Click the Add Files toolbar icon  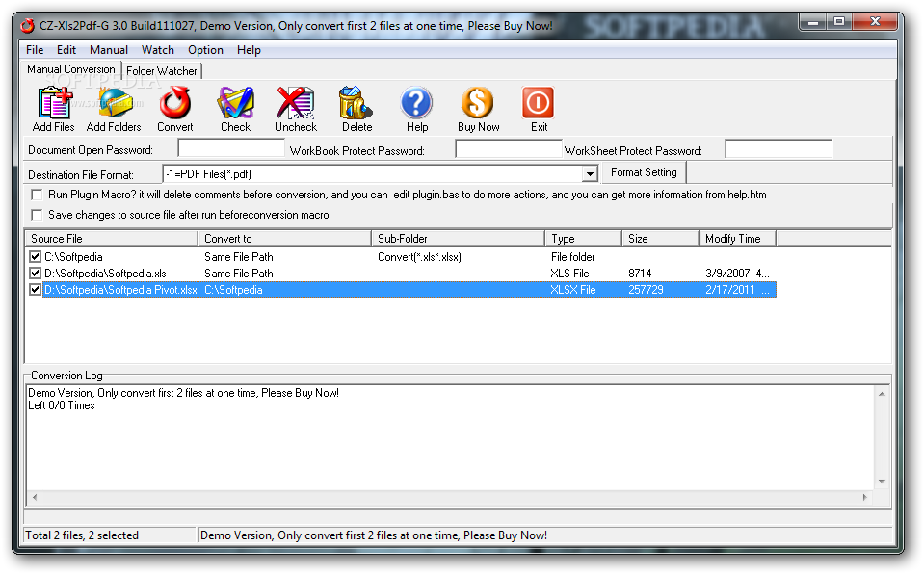55,103
